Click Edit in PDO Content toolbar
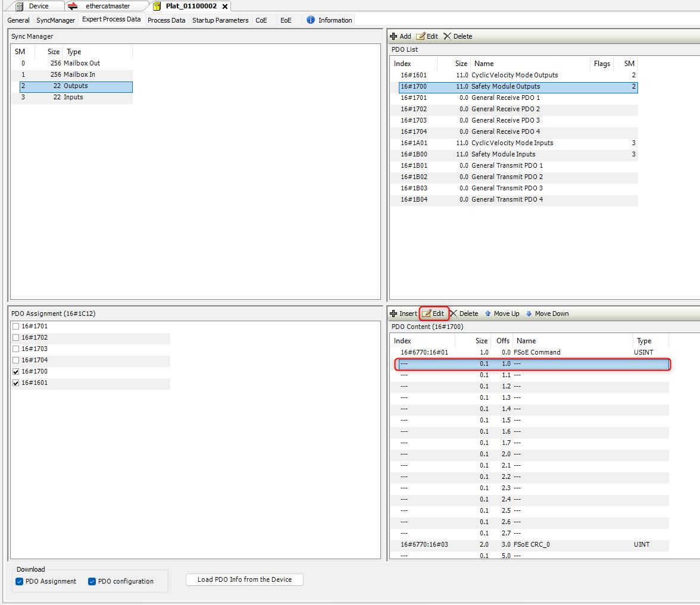The height and width of the screenshot is (605, 700). 433,314
